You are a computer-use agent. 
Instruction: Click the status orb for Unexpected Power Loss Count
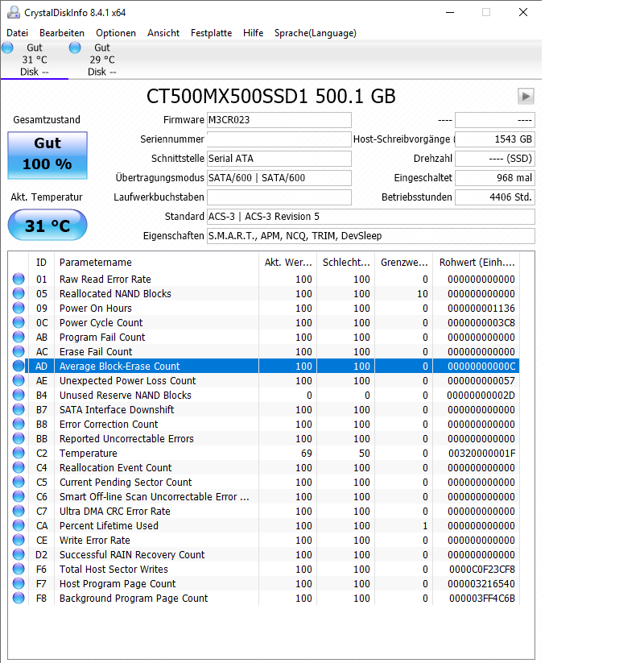point(19,380)
